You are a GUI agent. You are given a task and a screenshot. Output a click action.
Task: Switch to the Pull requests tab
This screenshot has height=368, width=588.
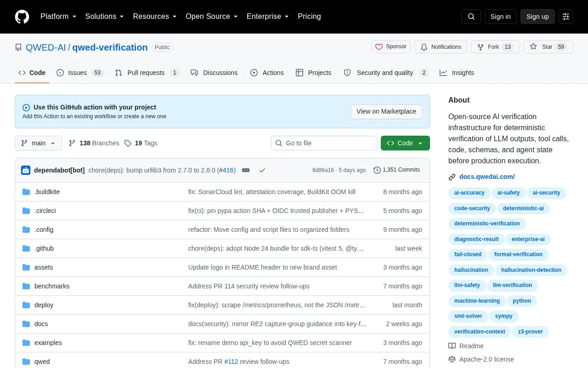(x=147, y=73)
